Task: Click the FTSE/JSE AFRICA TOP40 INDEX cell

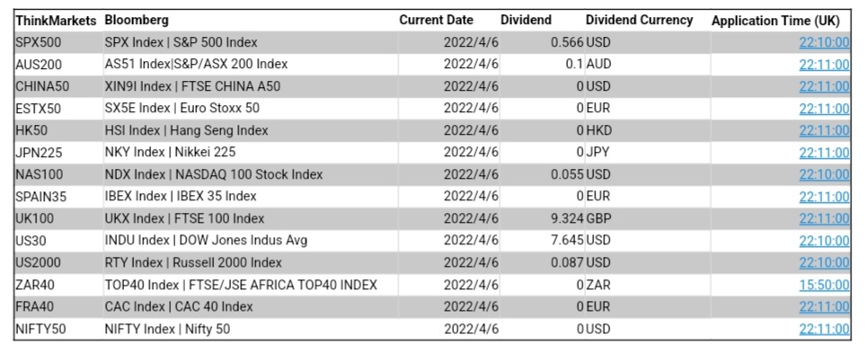Action: pos(241,285)
